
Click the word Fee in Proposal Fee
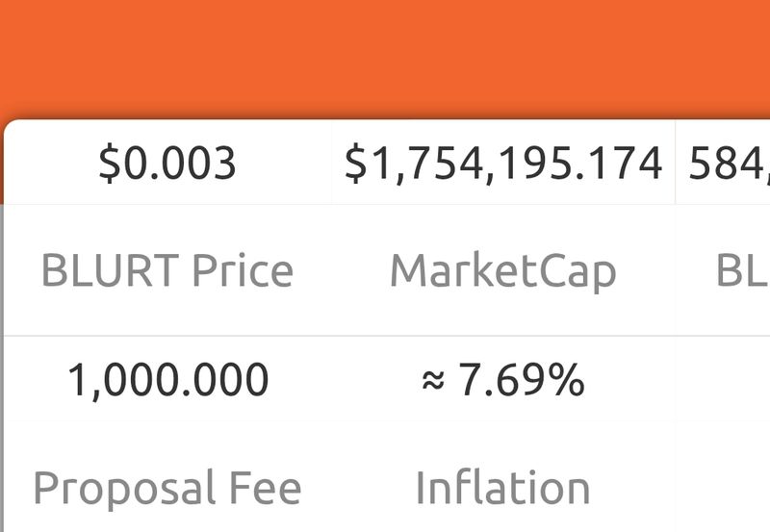(264, 488)
